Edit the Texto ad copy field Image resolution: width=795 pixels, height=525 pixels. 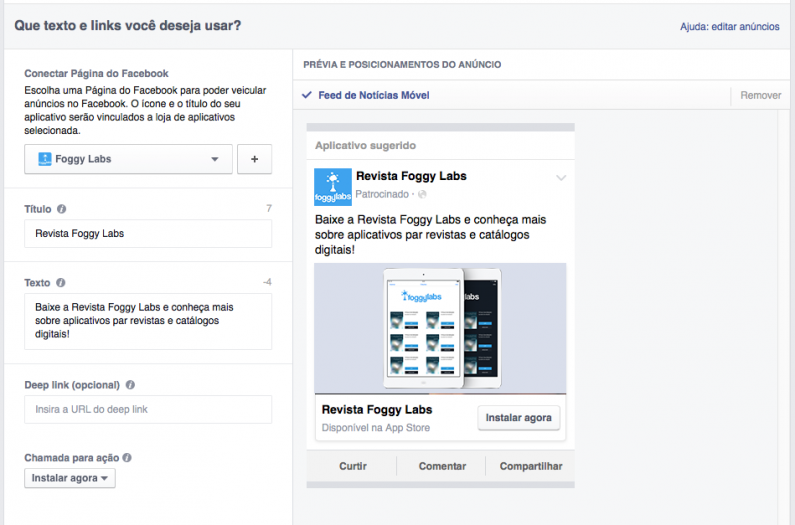(x=148, y=321)
